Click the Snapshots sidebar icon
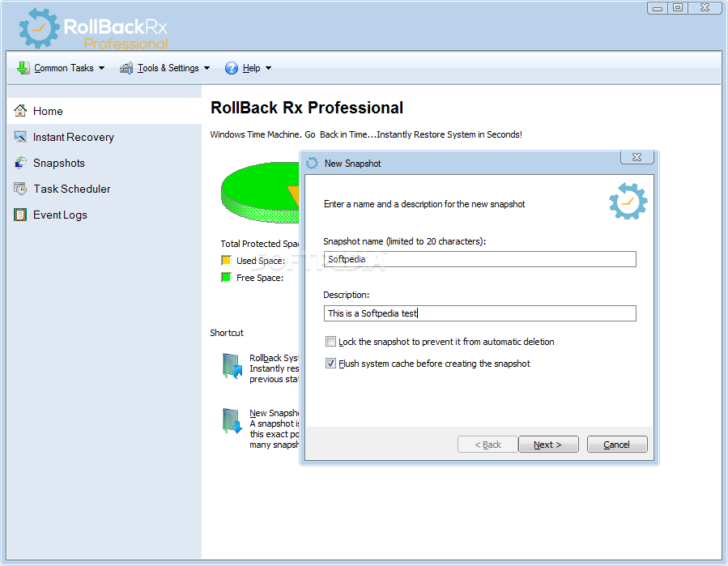 click(x=20, y=163)
